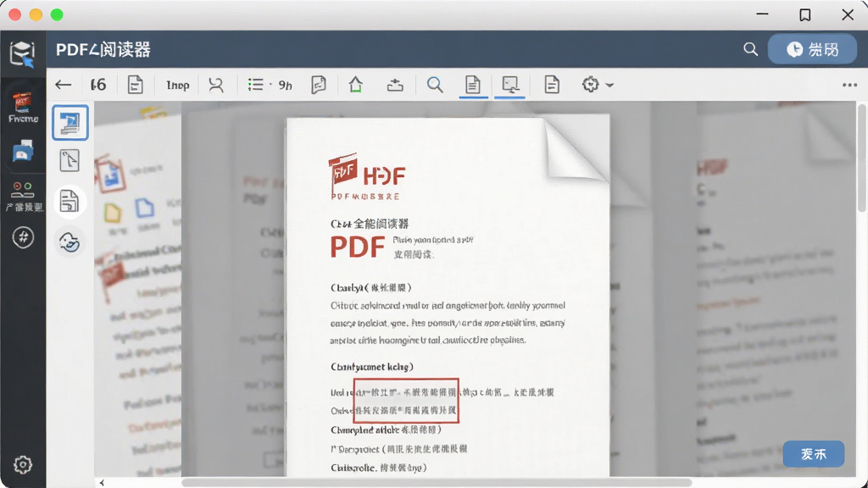Click the circled hash sidebar icon

(x=23, y=238)
